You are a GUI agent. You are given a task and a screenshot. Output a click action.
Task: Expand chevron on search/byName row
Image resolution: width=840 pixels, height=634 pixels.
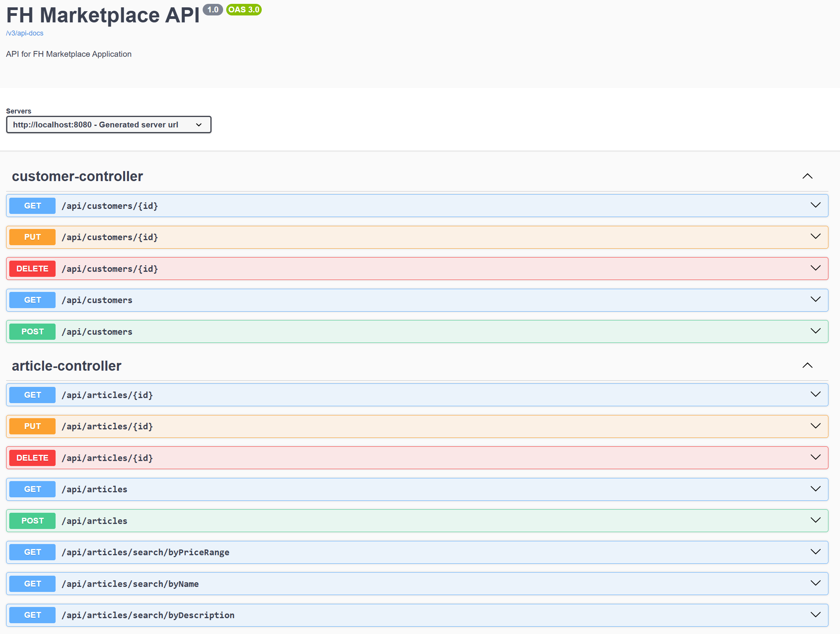click(815, 583)
